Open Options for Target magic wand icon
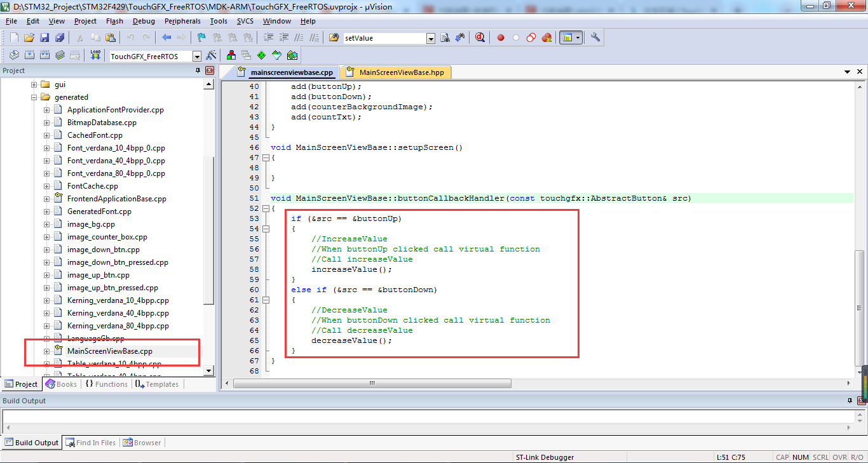868x463 pixels. click(x=211, y=55)
